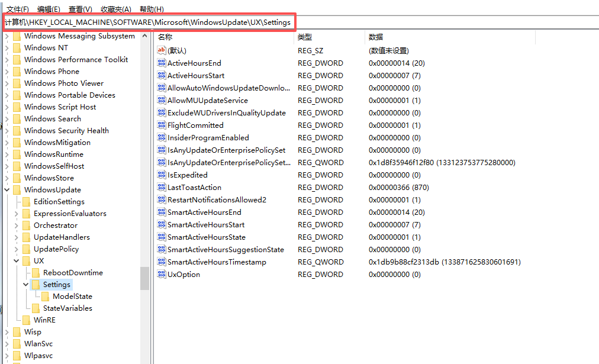Click the data value 0x1d8f35946f12f80

pyautogui.click(x=442, y=163)
